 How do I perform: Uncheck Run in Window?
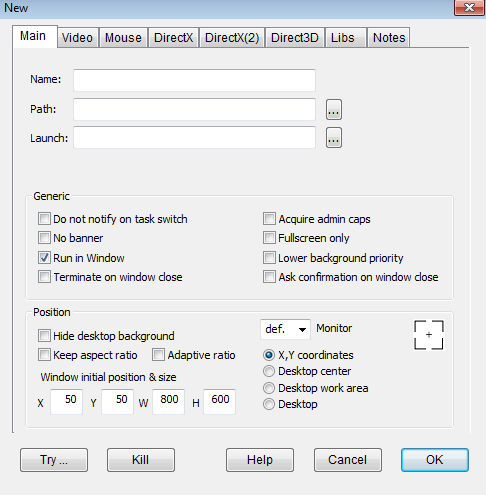pyautogui.click(x=44, y=258)
